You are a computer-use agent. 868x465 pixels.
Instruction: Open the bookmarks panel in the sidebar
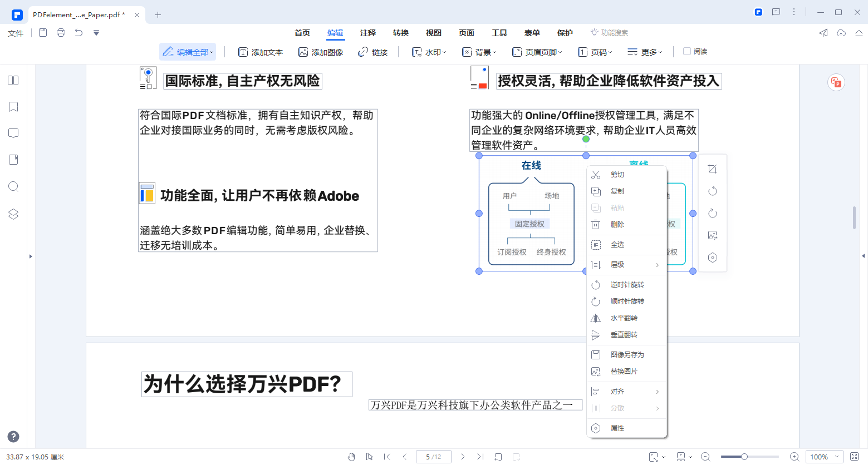(13, 107)
